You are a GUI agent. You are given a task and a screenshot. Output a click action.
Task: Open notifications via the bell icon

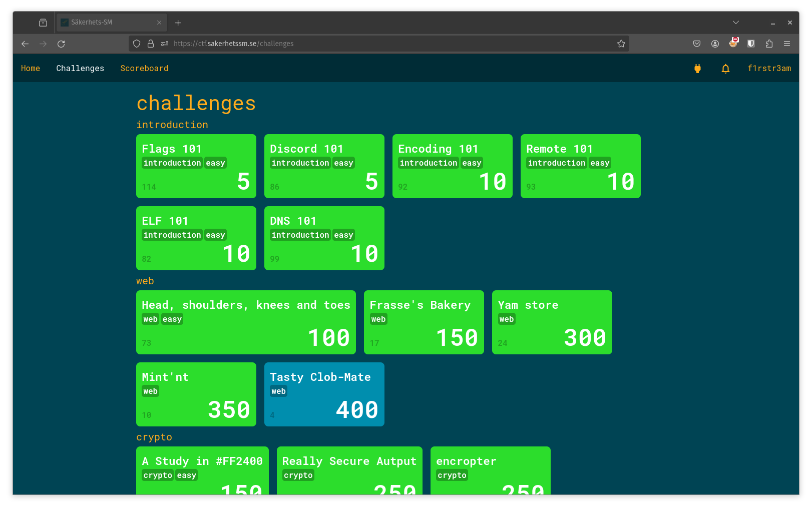[x=725, y=69]
